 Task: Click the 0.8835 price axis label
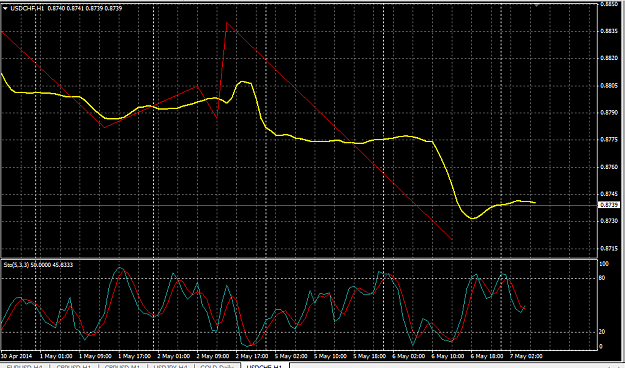click(609, 31)
